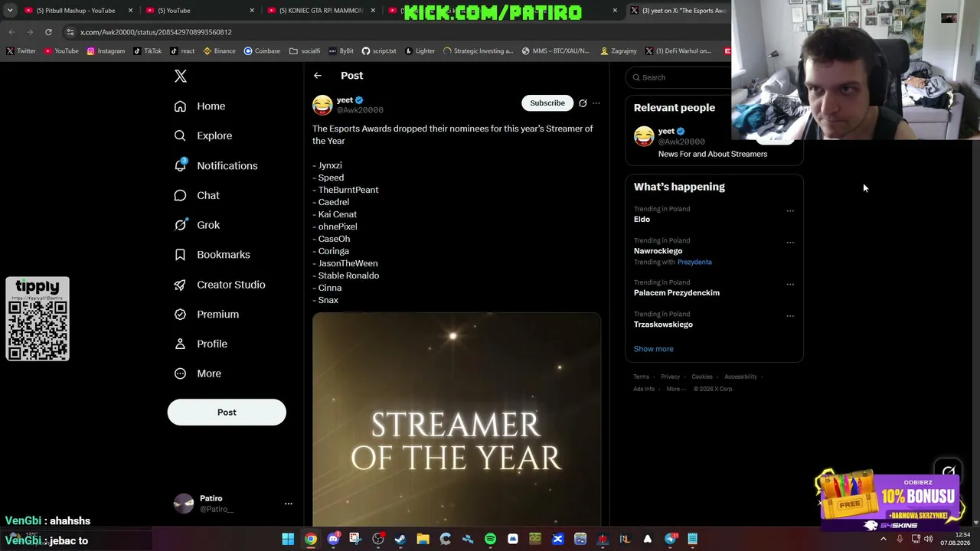Open Grok from the X sidebar
This screenshot has height=551, width=980.
pyautogui.click(x=197, y=225)
